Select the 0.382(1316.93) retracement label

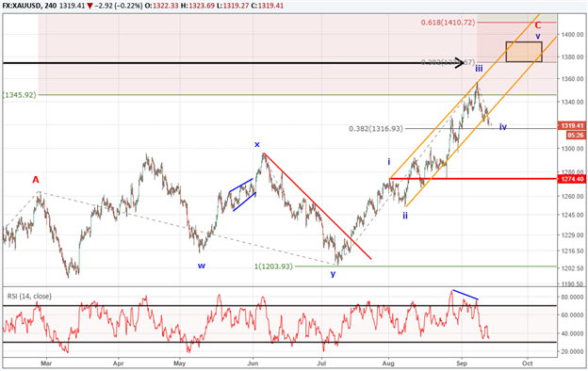click(376, 129)
